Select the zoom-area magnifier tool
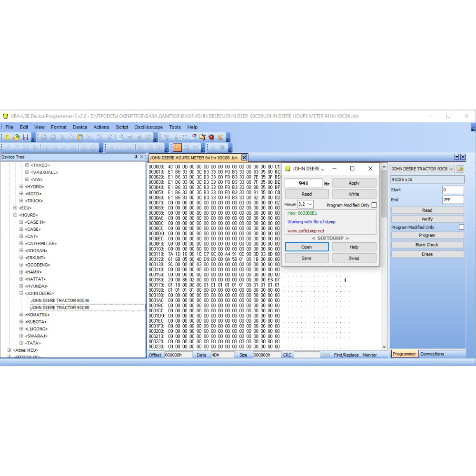The width and height of the screenshot is (476, 476). 186,148
